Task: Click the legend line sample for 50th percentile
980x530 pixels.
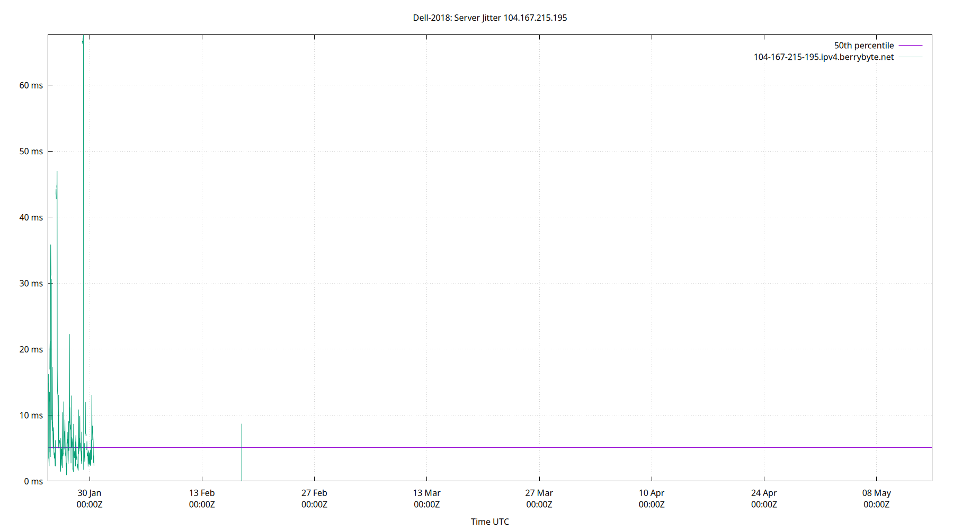Action: point(910,45)
